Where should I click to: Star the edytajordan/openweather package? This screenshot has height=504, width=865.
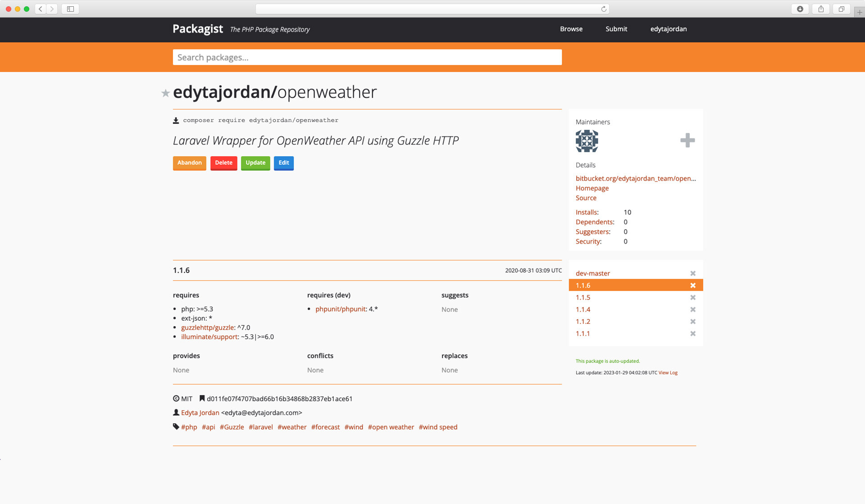point(165,93)
